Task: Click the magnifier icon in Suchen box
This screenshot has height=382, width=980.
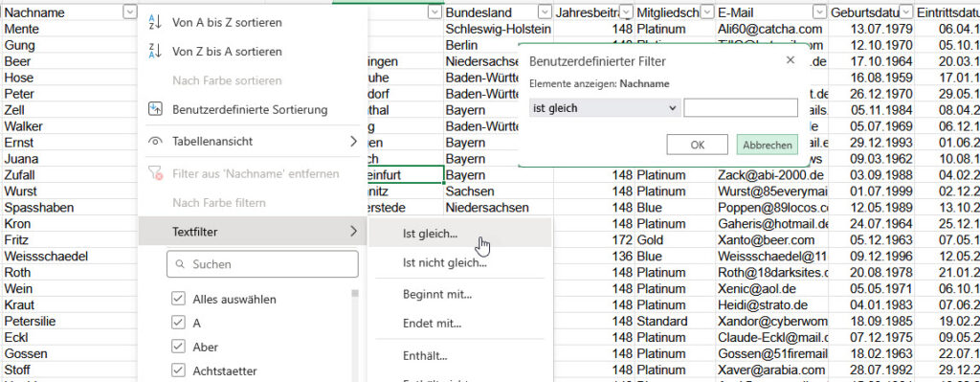Action: click(180, 264)
